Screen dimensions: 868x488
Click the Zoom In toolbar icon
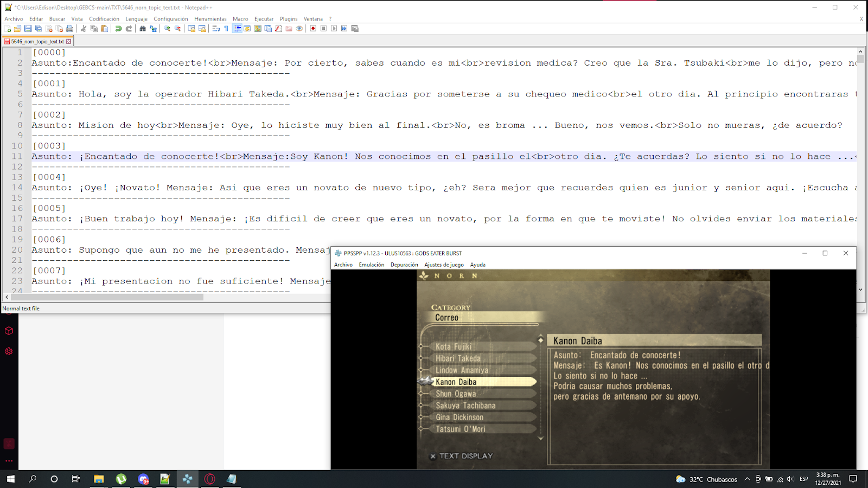click(167, 29)
